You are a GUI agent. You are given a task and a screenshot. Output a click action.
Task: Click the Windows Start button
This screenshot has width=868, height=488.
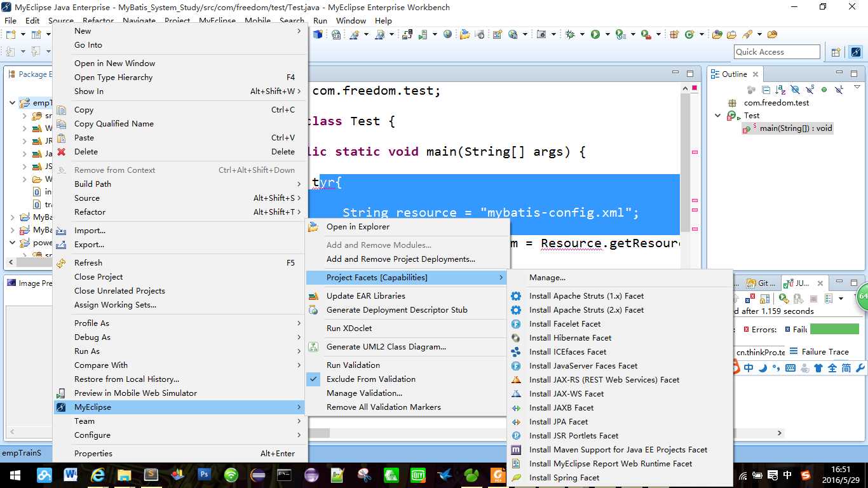16,475
